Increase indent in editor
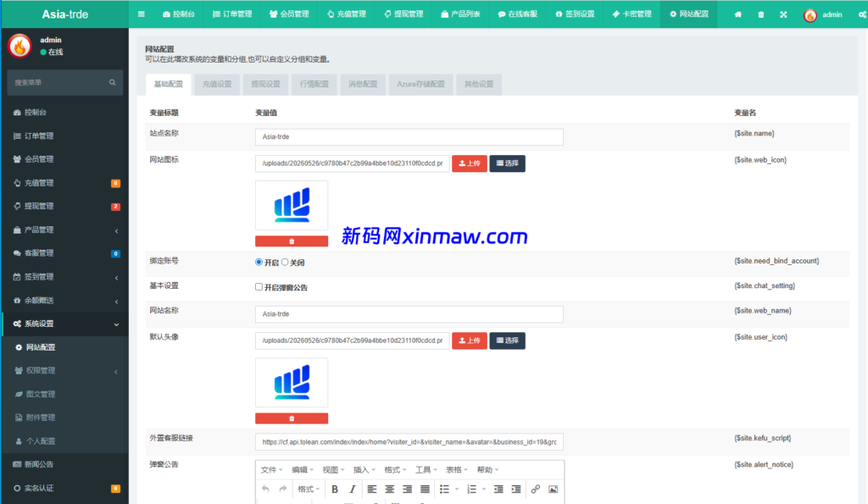This screenshot has height=504, width=868. (516, 489)
